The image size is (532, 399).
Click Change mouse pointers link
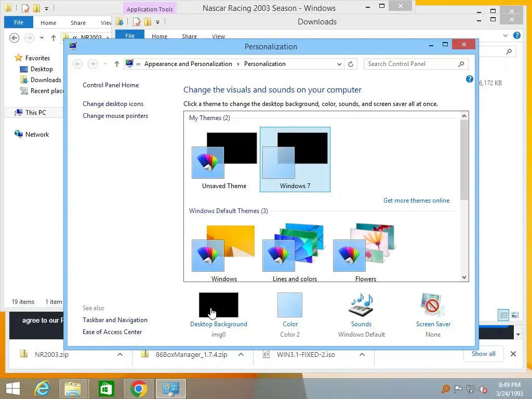coord(115,116)
